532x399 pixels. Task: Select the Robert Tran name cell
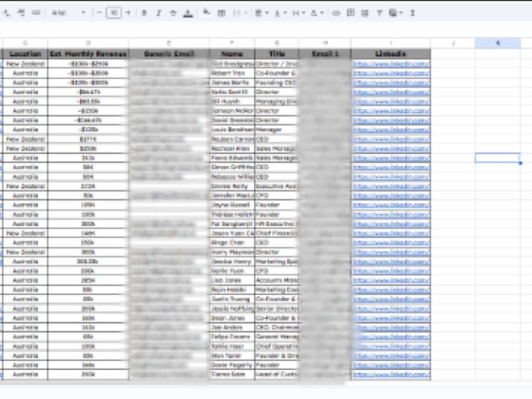pyautogui.click(x=232, y=73)
